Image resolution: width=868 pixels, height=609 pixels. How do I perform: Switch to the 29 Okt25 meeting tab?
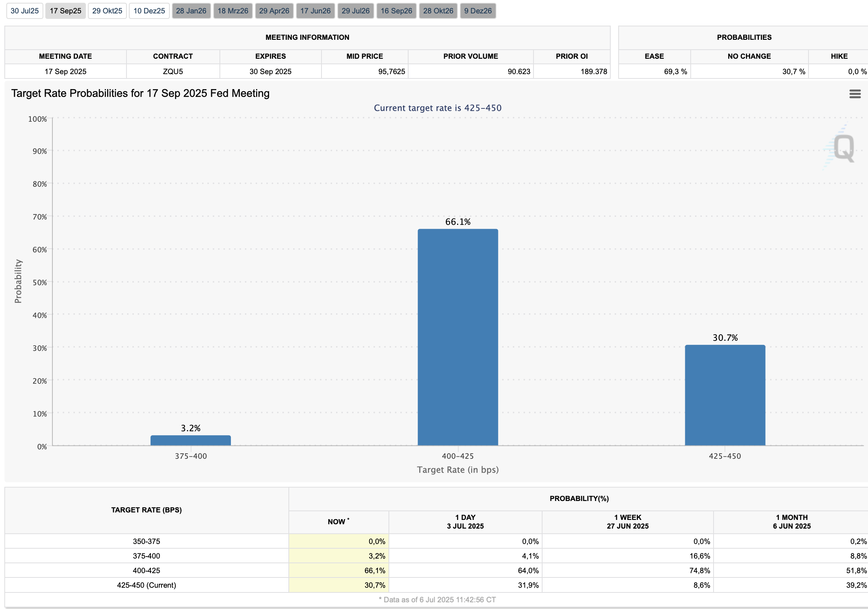pyautogui.click(x=107, y=11)
